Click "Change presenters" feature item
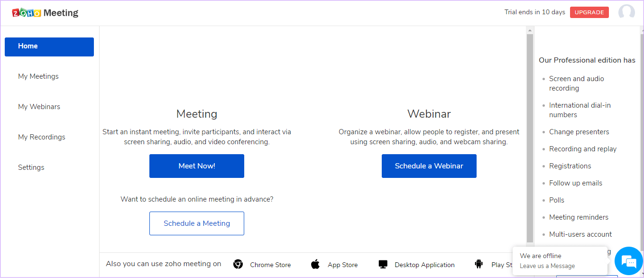This screenshot has width=644, height=278. point(579,132)
